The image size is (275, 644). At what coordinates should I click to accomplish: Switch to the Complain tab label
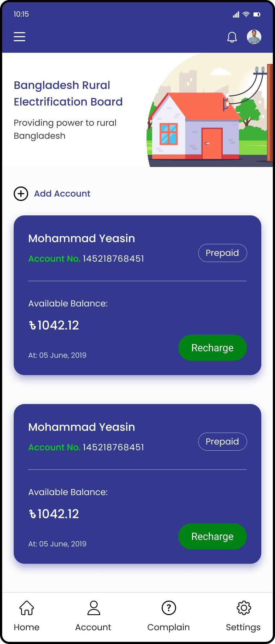point(169,627)
